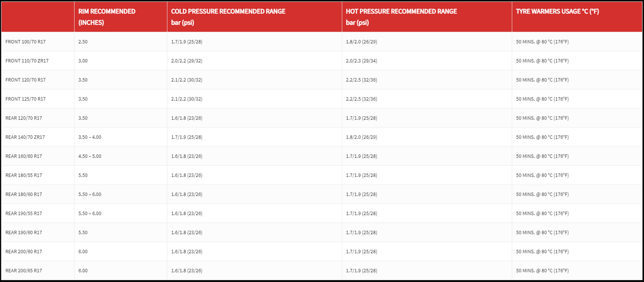Click the 2.0/2.3 (29/34) hot pressure cell

tap(361, 61)
